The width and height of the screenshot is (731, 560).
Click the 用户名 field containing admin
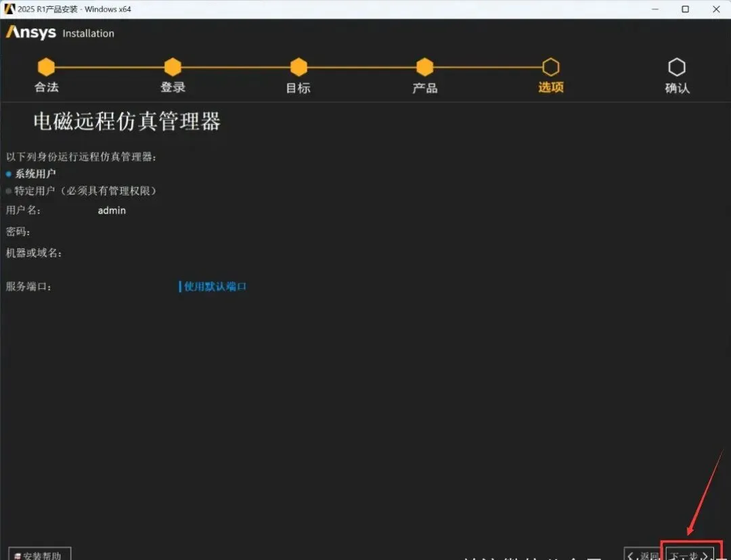[x=112, y=210]
